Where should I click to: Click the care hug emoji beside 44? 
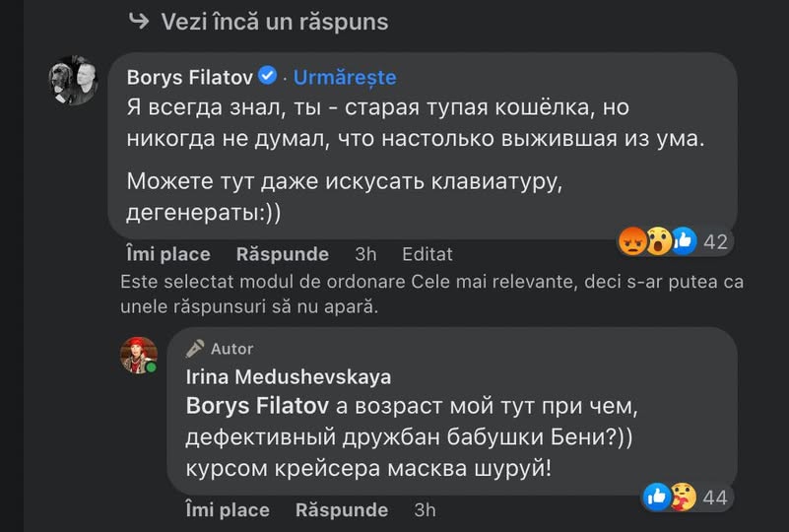pos(683,497)
